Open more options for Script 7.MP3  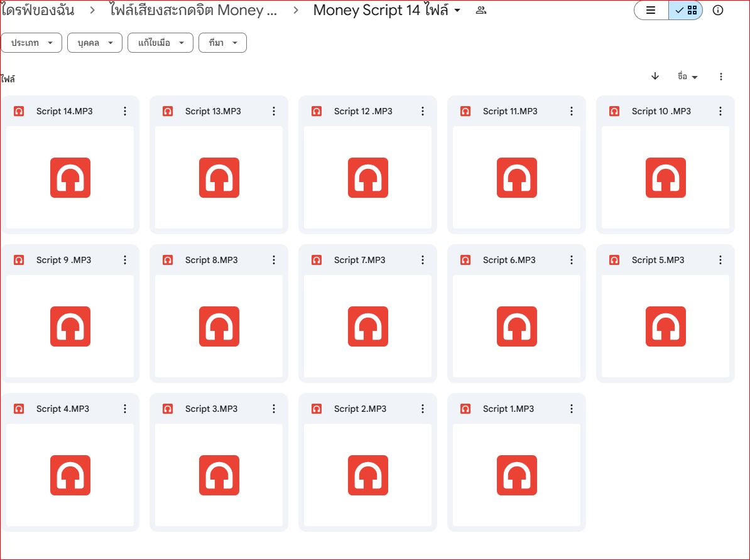[422, 260]
